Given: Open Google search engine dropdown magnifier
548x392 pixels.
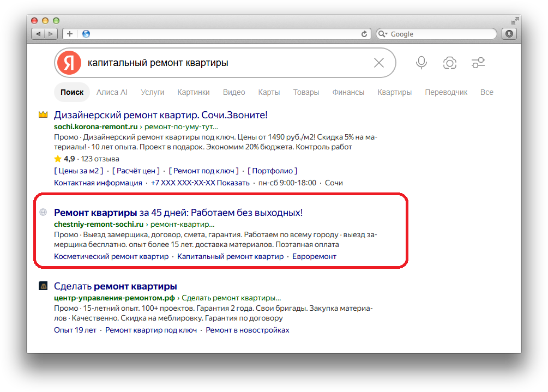Looking at the screenshot, I should point(383,34).
